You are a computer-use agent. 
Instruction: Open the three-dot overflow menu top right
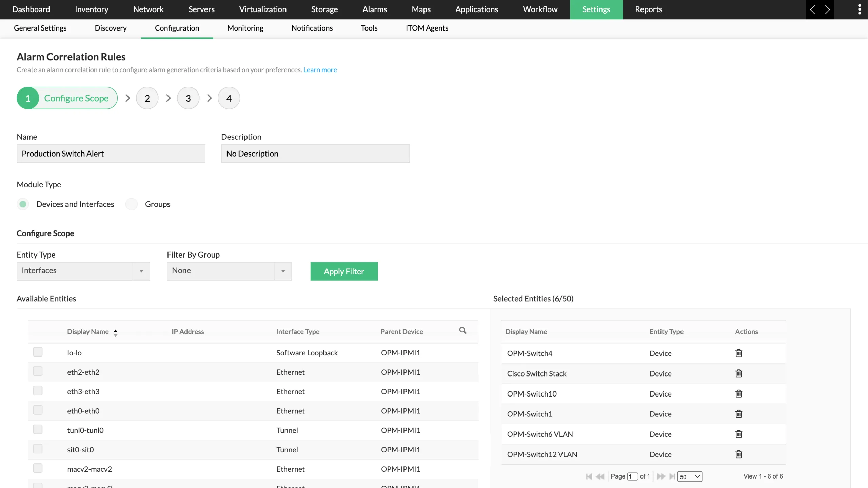860,9
